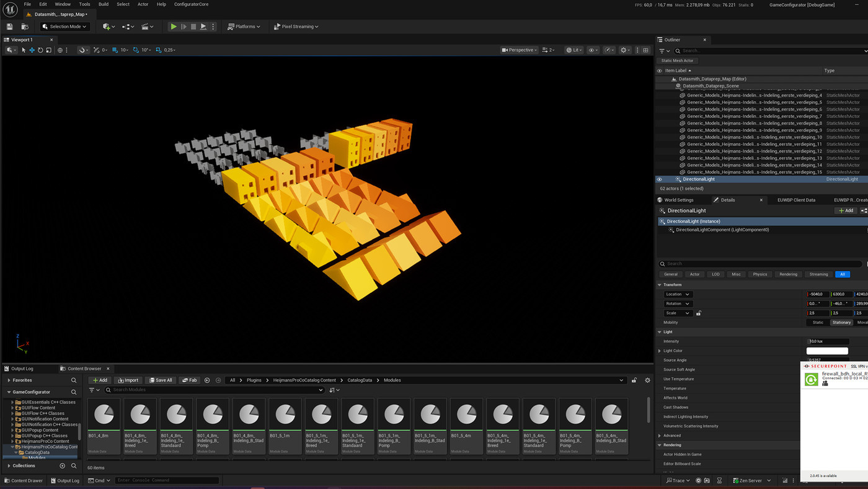The width and height of the screenshot is (868, 489).
Task: Click the world coordinate globe icon
Action: pyautogui.click(x=60, y=50)
